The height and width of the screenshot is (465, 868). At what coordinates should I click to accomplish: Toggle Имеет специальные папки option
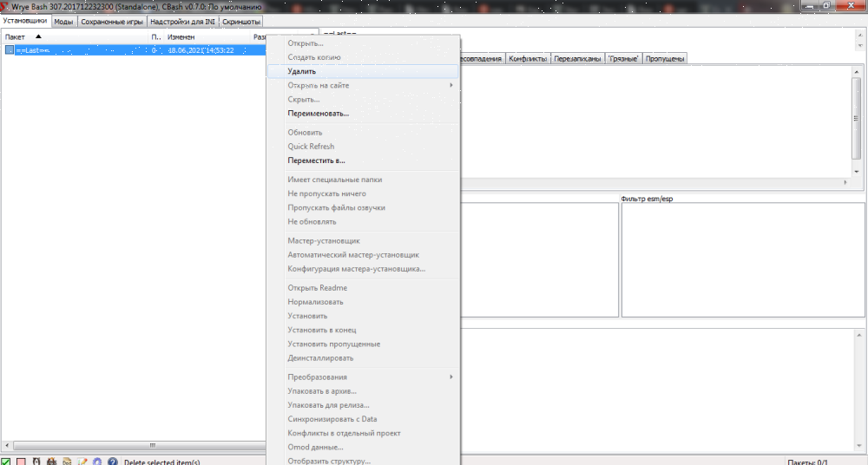(363, 180)
